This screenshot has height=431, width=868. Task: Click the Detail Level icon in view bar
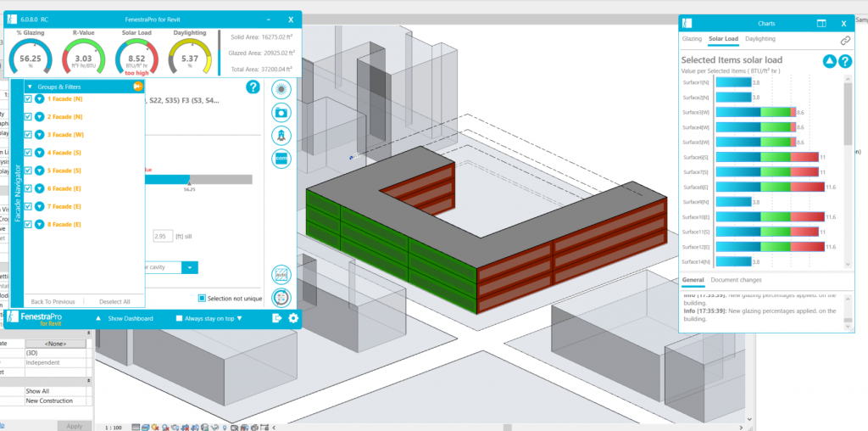tap(136, 427)
